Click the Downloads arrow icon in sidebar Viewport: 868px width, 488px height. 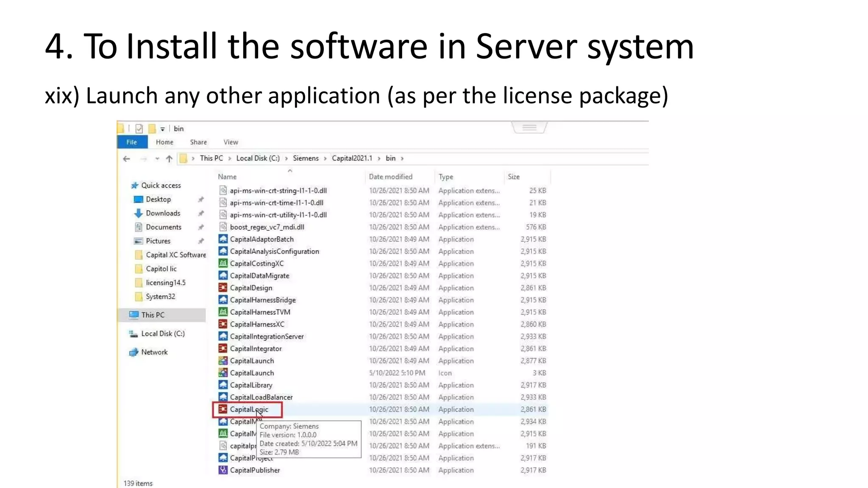[138, 213]
